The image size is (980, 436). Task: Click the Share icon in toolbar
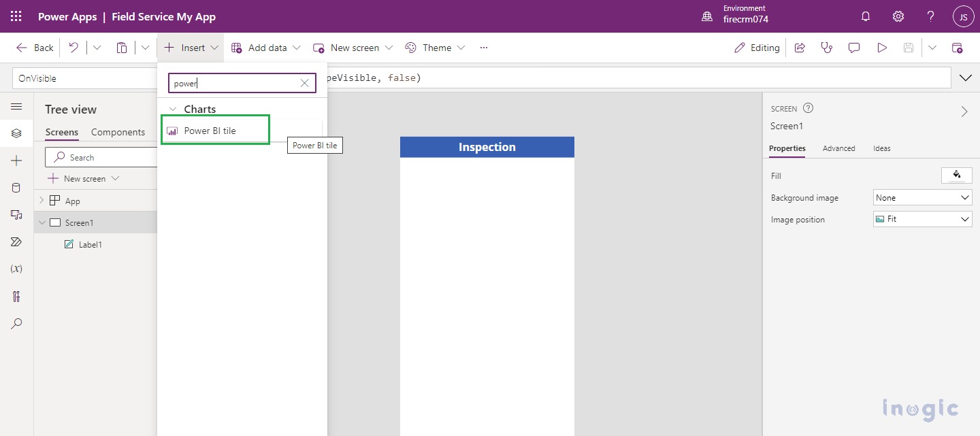point(800,48)
